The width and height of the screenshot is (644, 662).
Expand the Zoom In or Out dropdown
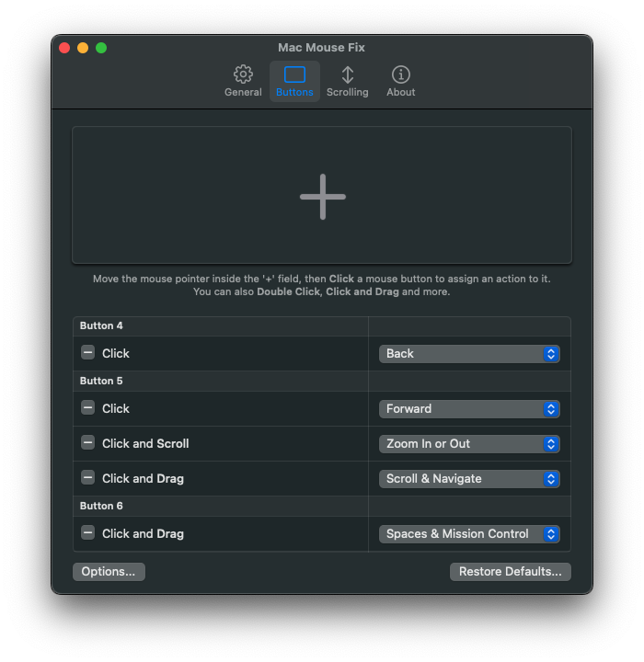click(x=469, y=444)
